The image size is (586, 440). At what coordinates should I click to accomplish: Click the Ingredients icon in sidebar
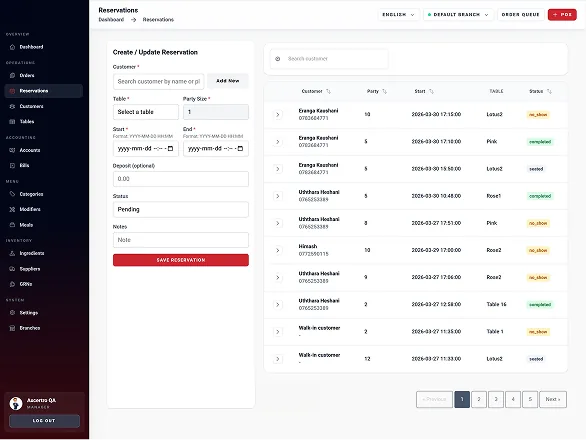(x=12, y=253)
